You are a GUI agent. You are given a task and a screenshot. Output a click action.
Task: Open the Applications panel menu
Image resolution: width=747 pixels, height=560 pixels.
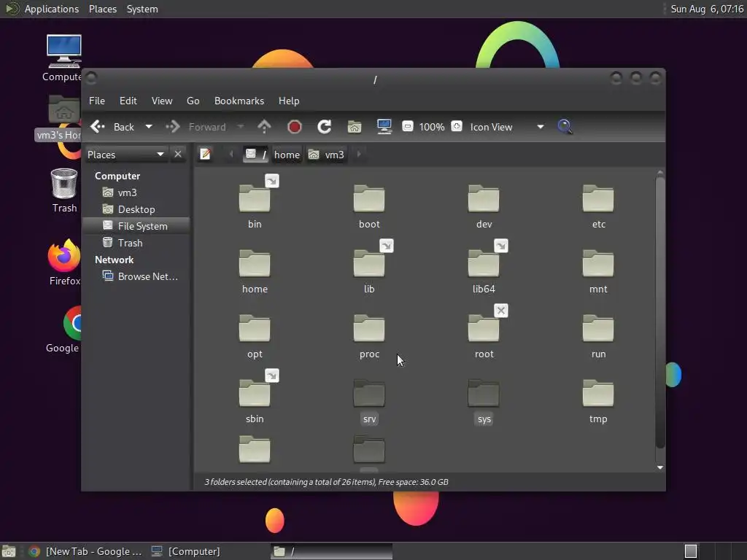coord(52,9)
